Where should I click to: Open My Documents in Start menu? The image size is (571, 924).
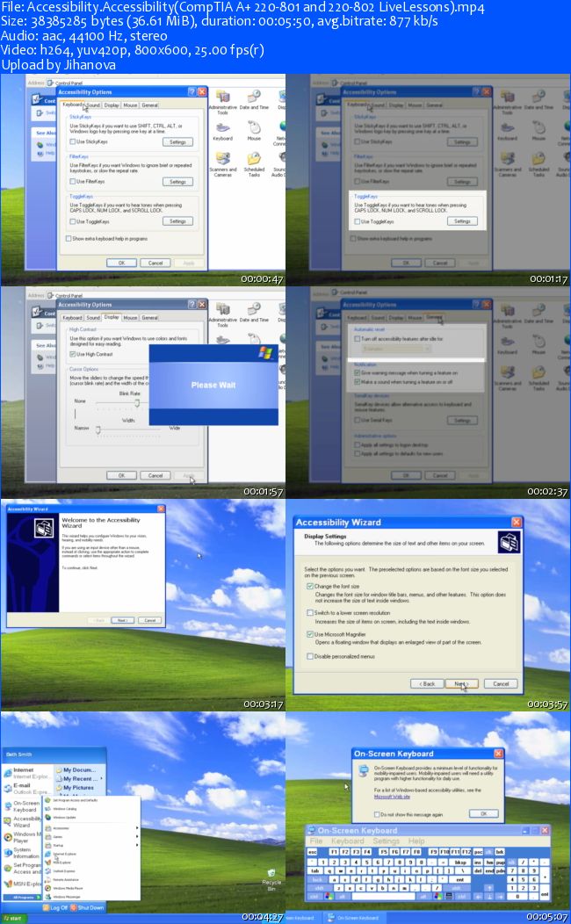(x=76, y=769)
